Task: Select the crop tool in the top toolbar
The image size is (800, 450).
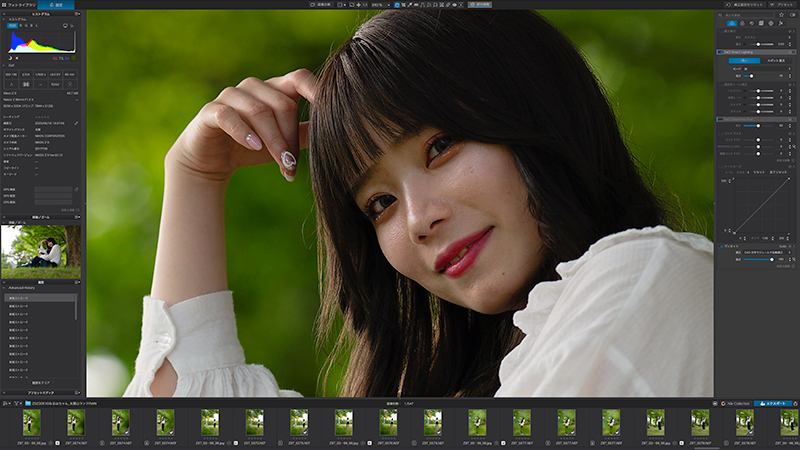Action: tap(403, 5)
